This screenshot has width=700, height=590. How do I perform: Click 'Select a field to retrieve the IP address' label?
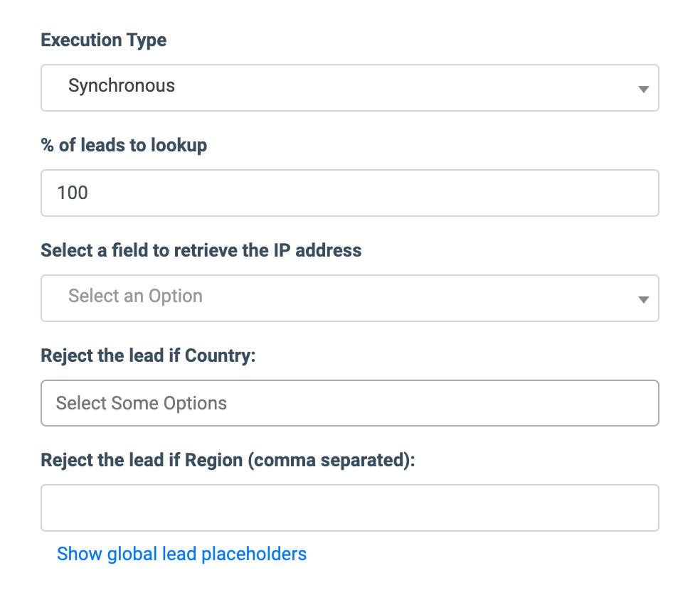201,250
